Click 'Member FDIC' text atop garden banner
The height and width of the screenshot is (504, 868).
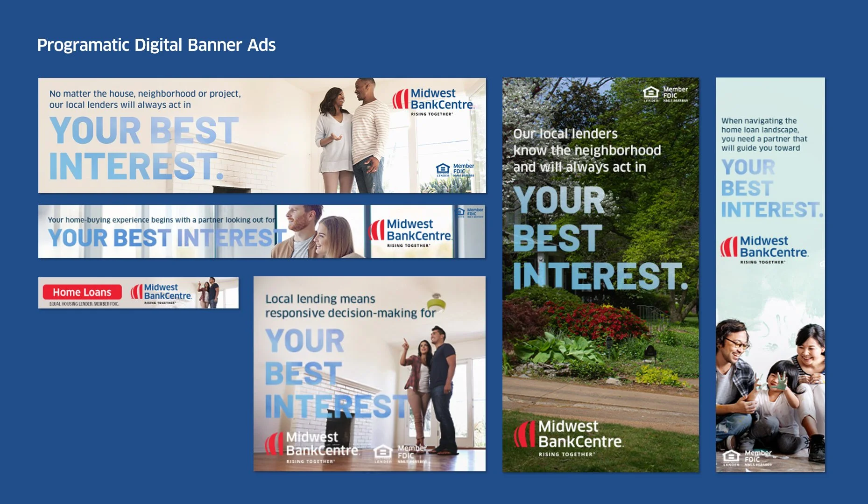[x=675, y=92]
